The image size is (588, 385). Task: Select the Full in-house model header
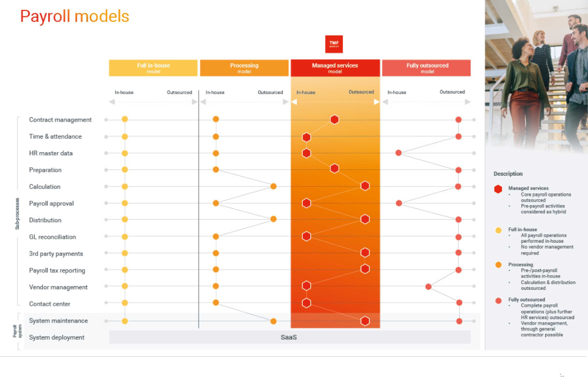(153, 68)
